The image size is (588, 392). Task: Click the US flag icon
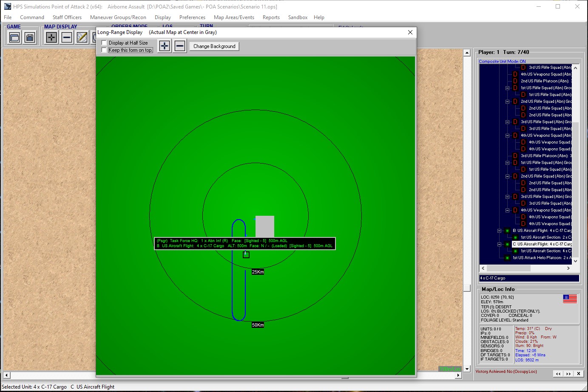pyautogui.click(x=570, y=299)
